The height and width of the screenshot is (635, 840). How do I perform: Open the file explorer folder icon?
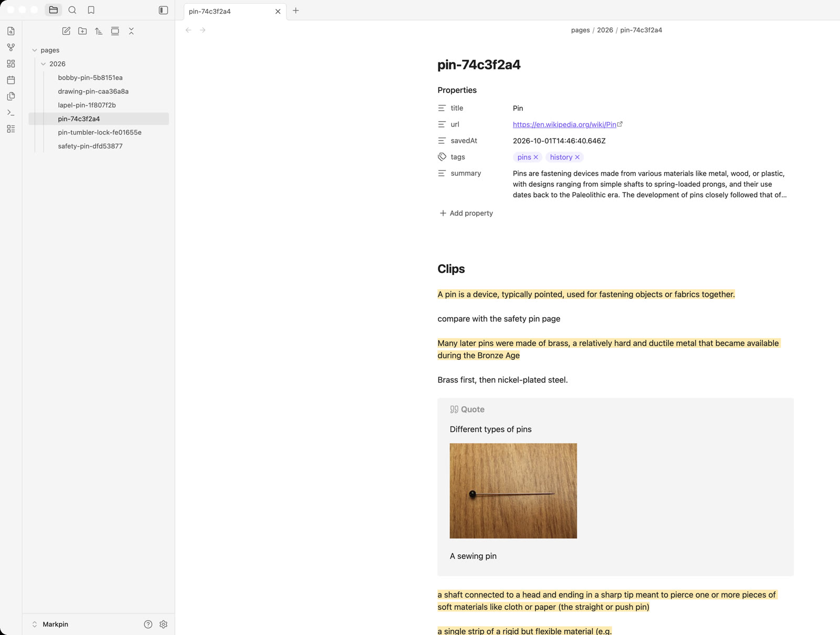[x=54, y=10]
